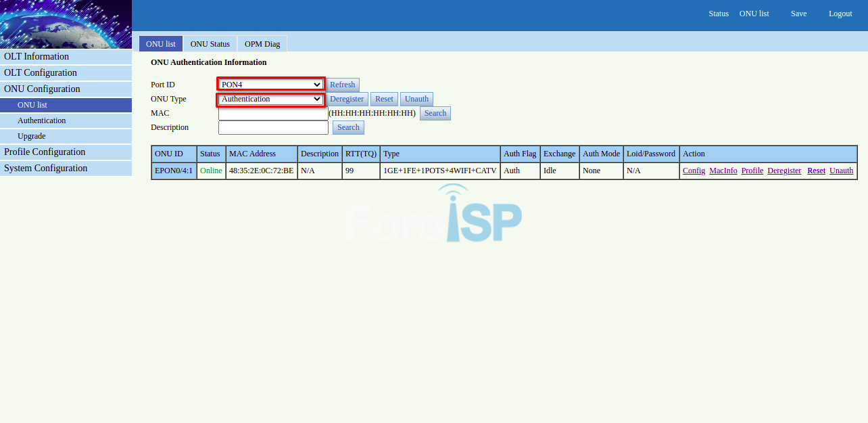Open the OPM Diag tab

pyautogui.click(x=262, y=44)
